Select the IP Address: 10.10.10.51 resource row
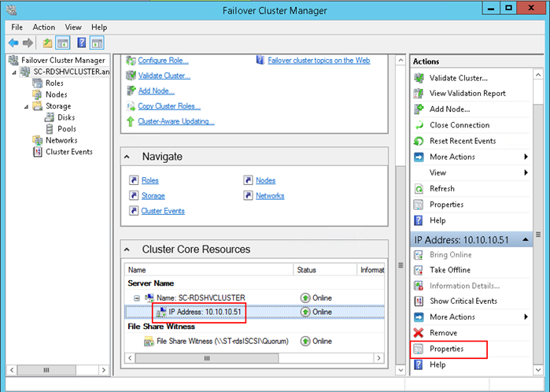The height and width of the screenshot is (392, 550). 254,312
